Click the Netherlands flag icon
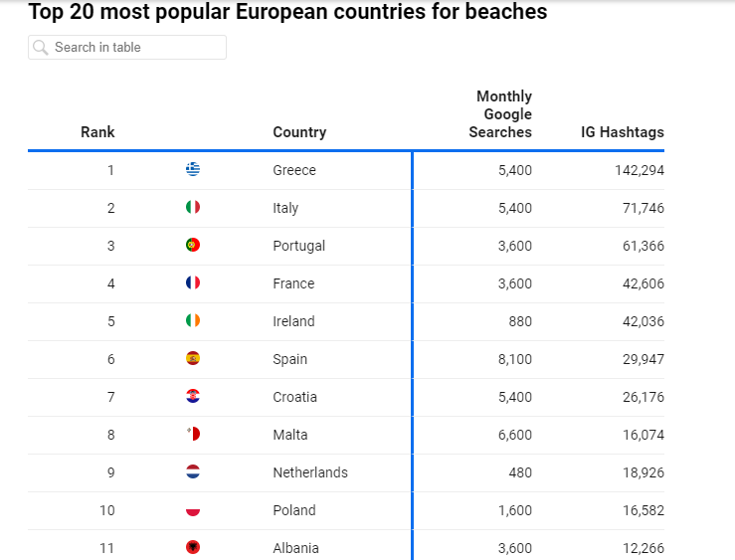The height and width of the screenshot is (560, 735). [x=193, y=472]
